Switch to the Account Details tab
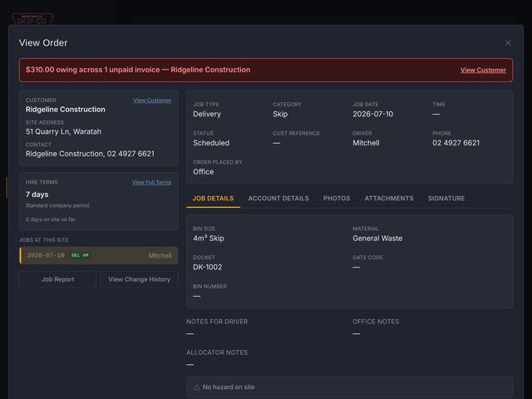532x399 pixels. tap(278, 199)
